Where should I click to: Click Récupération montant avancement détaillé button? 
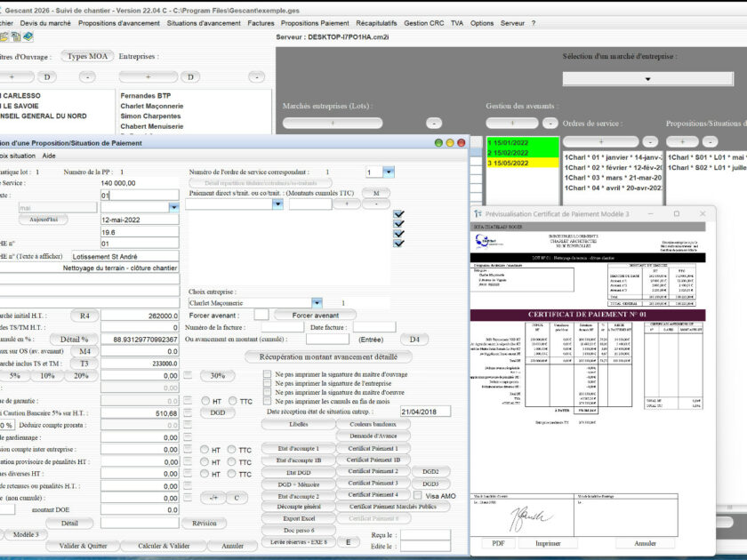click(328, 356)
